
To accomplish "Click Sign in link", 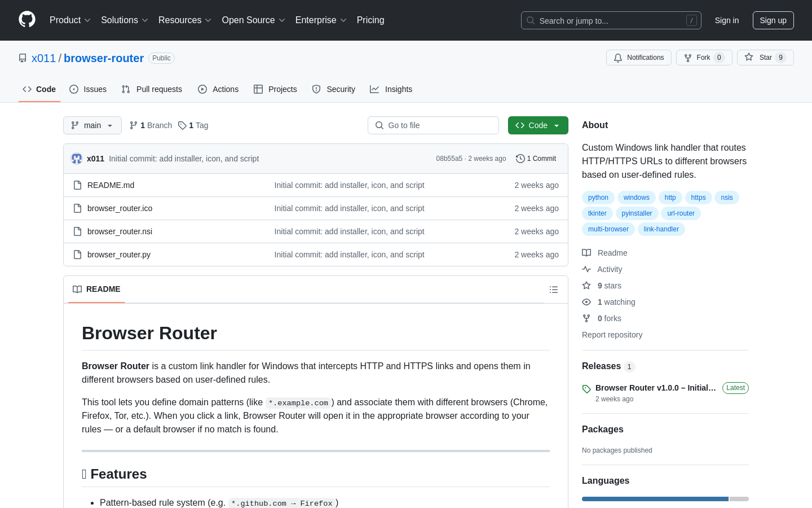I will tap(727, 20).
